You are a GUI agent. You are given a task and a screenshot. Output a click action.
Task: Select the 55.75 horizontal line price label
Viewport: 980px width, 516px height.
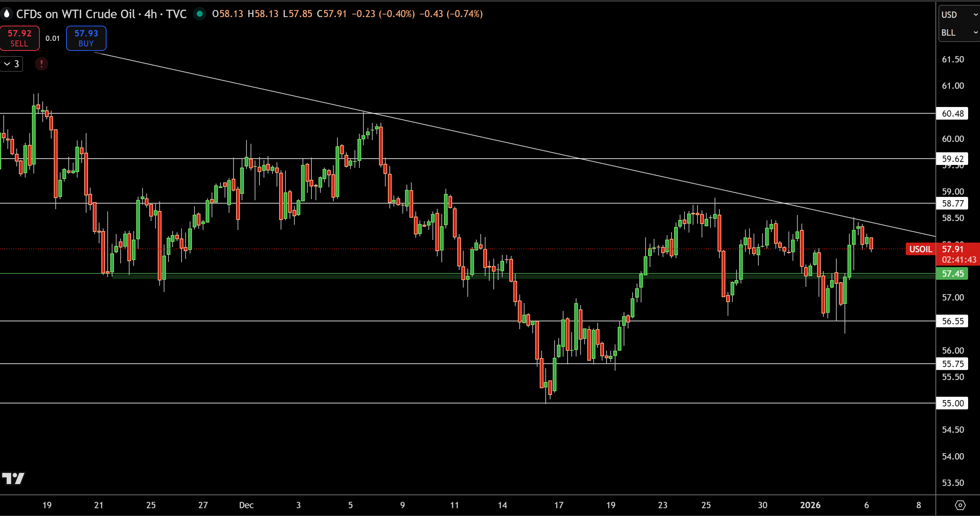tap(952, 364)
